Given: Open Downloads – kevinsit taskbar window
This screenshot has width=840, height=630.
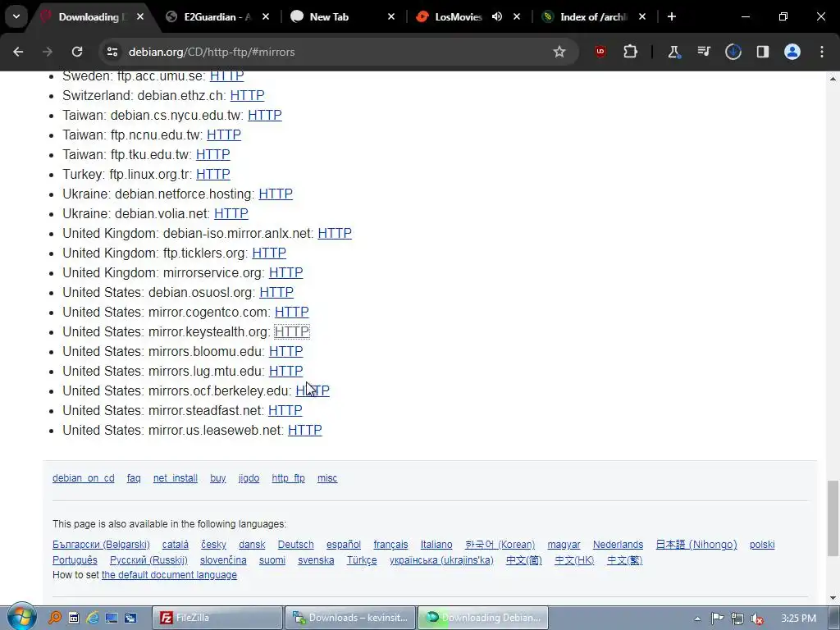Looking at the screenshot, I should click(350, 618).
